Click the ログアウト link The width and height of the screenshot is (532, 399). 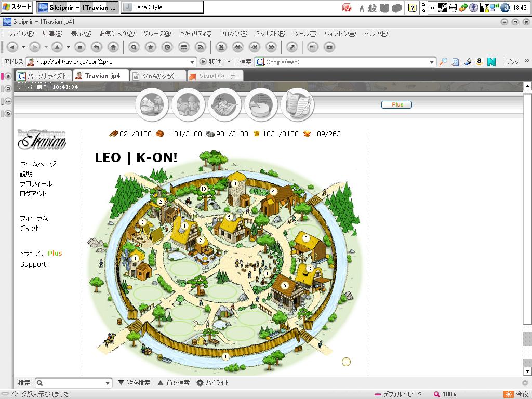pyautogui.click(x=33, y=194)
